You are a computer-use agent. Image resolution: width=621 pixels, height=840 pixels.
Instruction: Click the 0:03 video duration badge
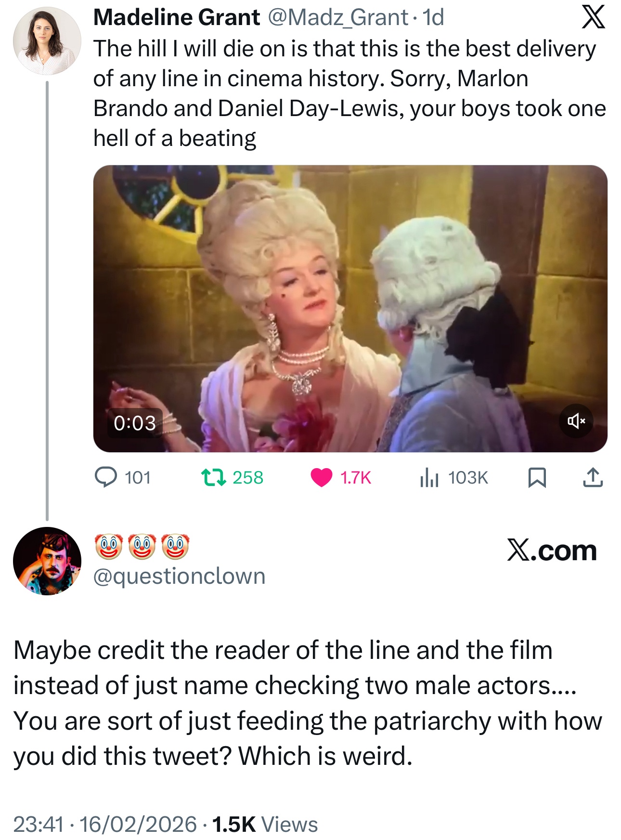(x=135, y=423)
